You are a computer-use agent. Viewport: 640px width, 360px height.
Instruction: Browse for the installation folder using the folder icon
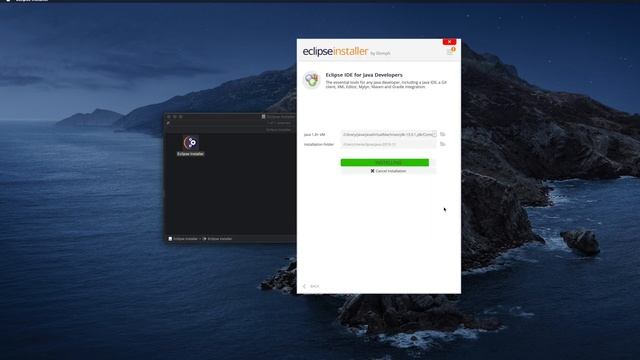(x=442, y=144)
